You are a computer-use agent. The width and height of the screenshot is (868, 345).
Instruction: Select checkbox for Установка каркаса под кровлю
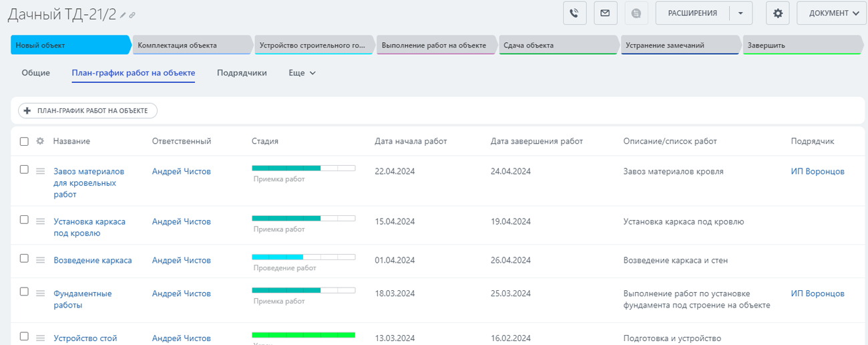pyautogui.click(x=24, y=220)
